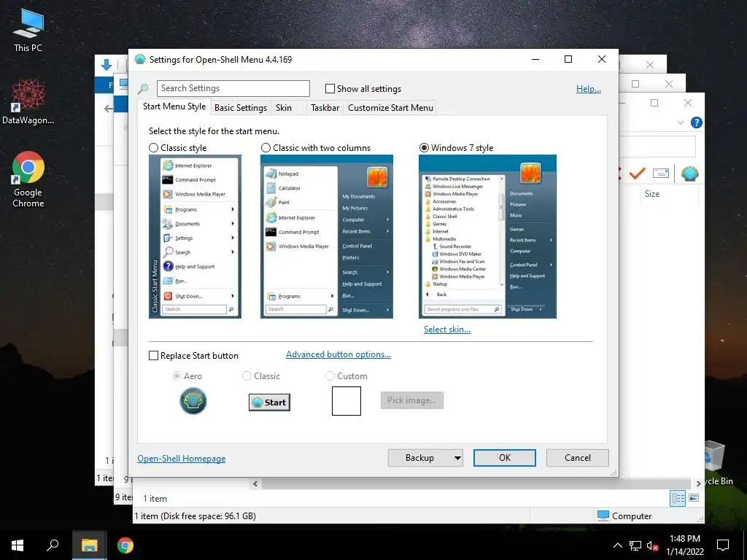This screenshot has height=560, width=747.
Task: Open the Skin tab
Action: point(284,108)
